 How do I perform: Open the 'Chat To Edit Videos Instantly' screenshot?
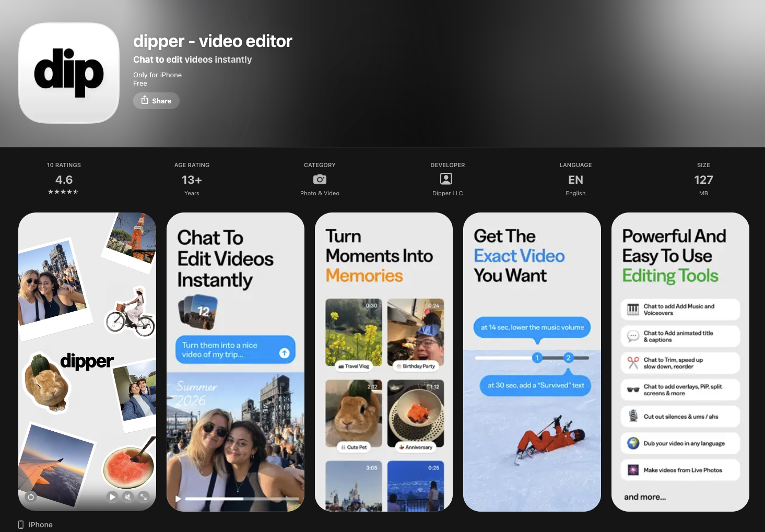tap(236, 362)
